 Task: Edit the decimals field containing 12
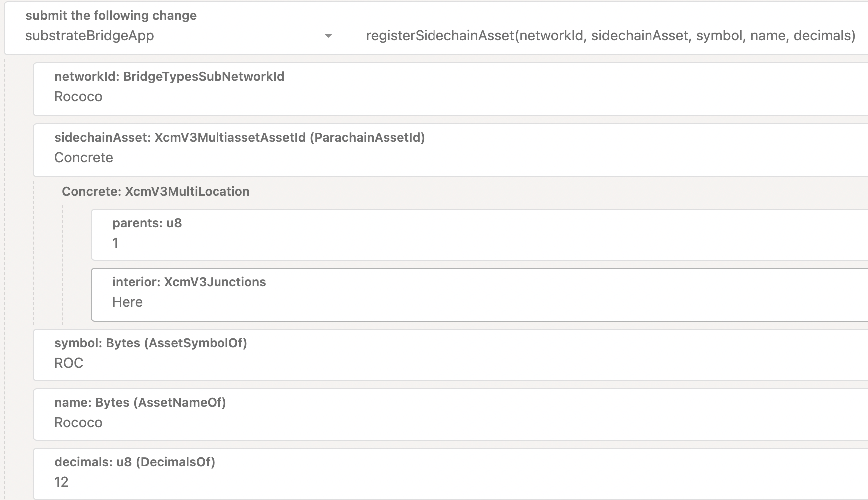[451, 474]
